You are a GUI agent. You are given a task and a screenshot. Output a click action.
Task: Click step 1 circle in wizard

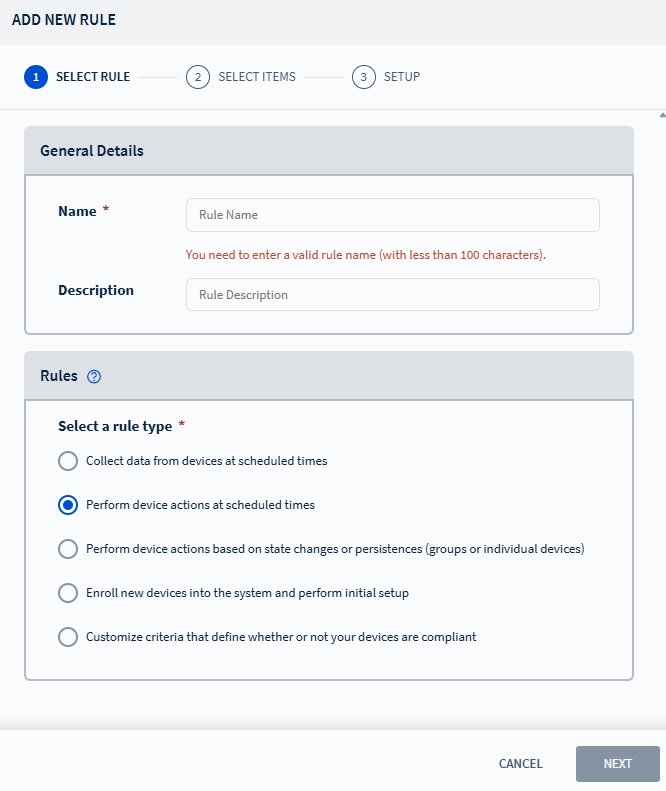pyautogui.click(x=35, y=77)
